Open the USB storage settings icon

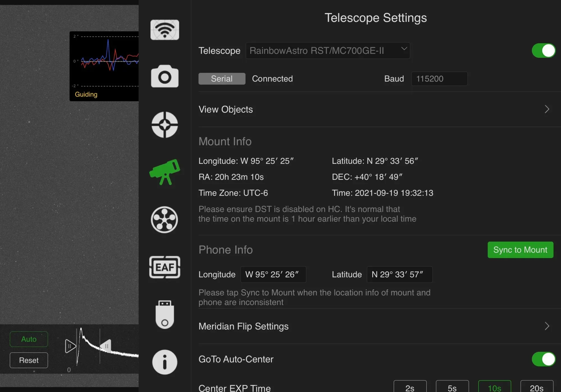tap(165, 315)
